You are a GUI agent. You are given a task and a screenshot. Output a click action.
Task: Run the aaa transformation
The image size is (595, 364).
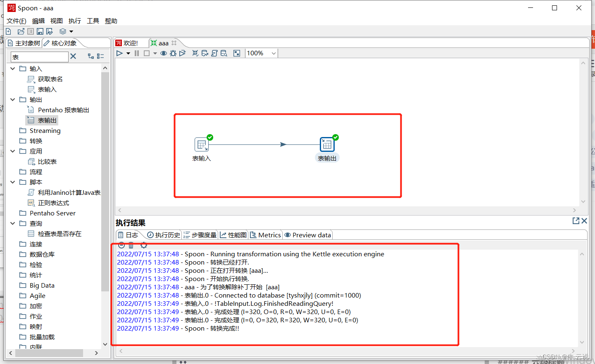(119, 53)
